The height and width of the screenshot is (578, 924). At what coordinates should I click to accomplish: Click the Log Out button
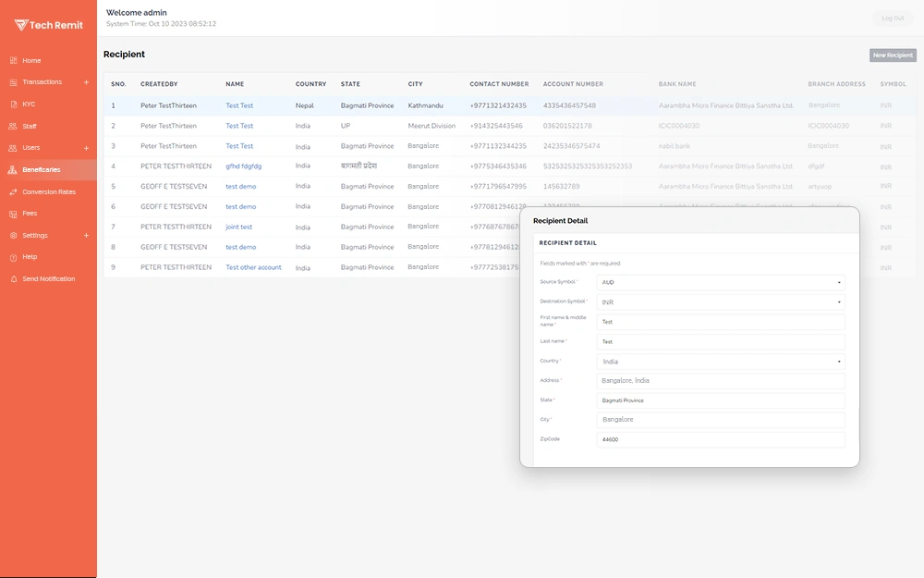click(x=893, y=18)
